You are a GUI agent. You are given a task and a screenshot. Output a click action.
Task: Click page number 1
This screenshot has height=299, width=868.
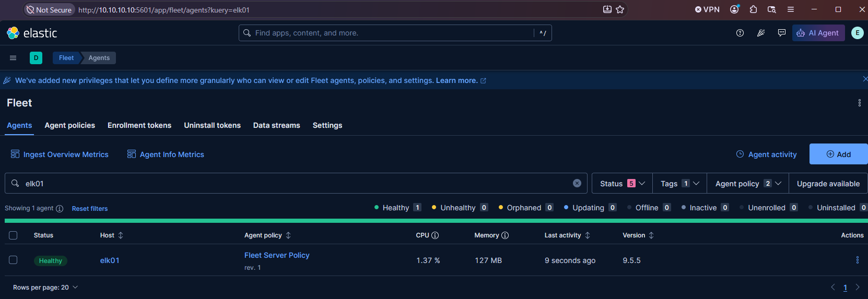[x=845, y=288]
